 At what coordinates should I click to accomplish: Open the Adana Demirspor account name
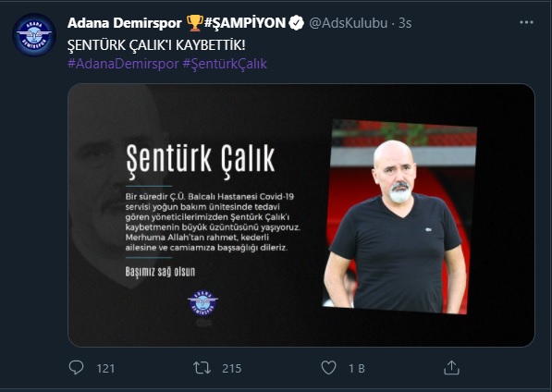tap(124, 23)
